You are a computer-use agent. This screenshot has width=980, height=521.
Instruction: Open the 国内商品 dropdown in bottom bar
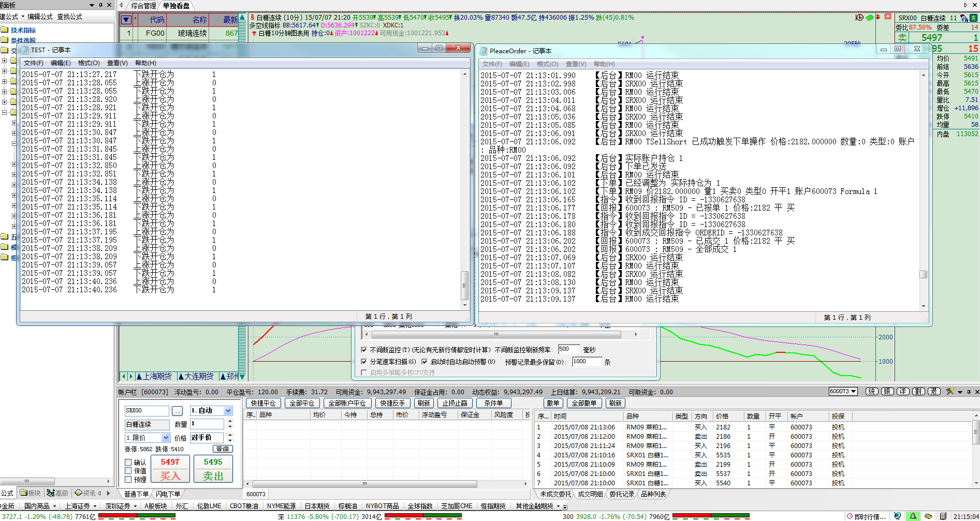(54, 506)
